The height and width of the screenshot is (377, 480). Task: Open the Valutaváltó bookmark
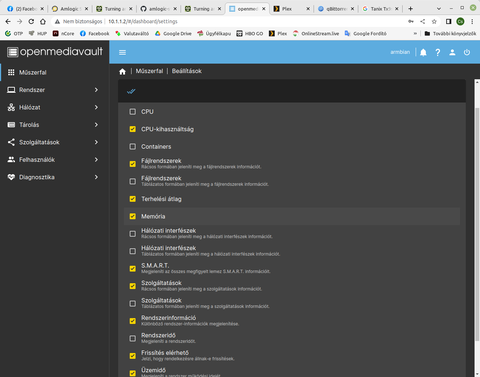[x=132, y=33]
